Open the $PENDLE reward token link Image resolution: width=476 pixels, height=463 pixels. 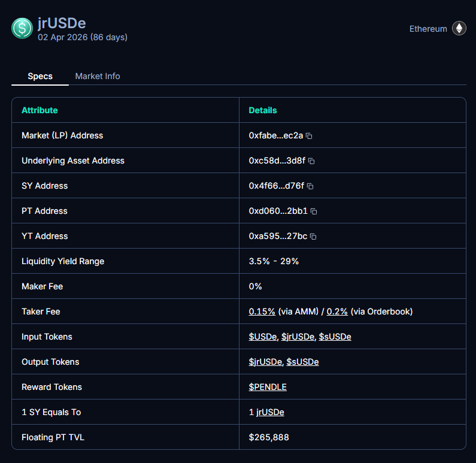pos(268,387)
